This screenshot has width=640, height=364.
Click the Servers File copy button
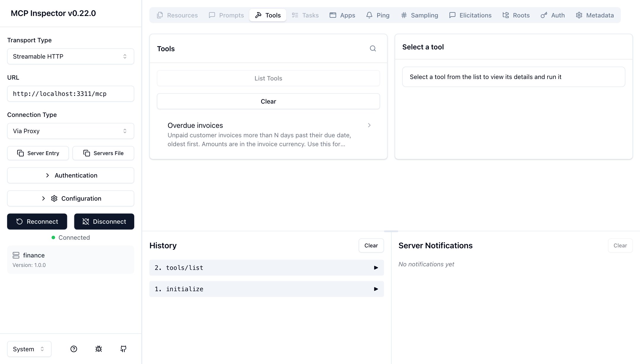[x=103, y=153]
